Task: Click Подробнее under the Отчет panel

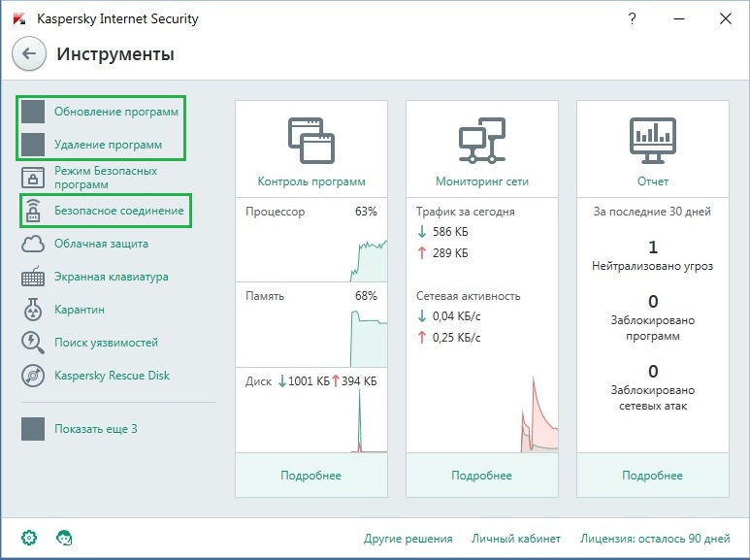Action: pyautogui.click(x=652, y=476)
